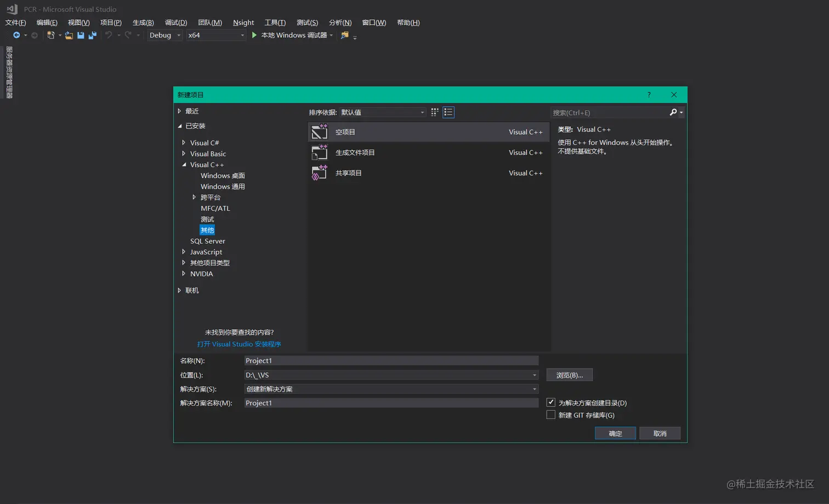Select the MFC/ATL tree item
Image resolution: width=829 pixels, height=504 pixels.
point(215,209)
